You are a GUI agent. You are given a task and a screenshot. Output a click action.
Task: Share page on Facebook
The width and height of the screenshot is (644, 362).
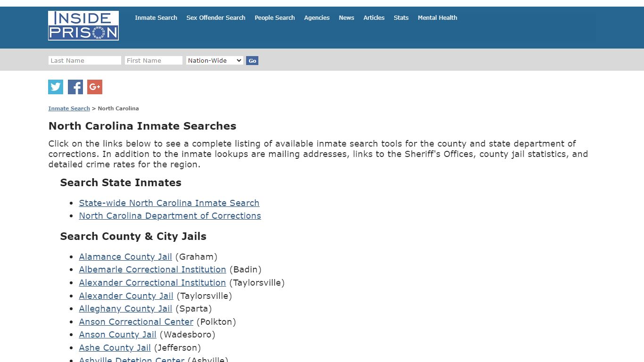tap(75, 87)
